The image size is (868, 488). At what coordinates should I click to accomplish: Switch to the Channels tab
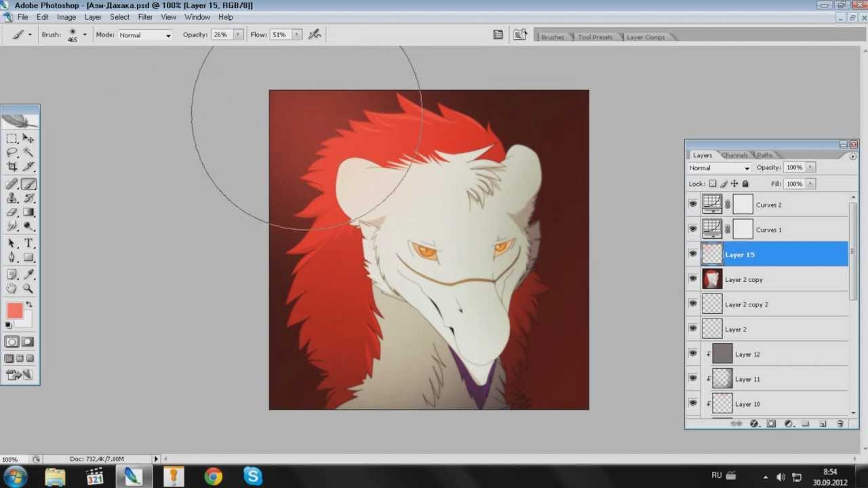tap(734, 155)
